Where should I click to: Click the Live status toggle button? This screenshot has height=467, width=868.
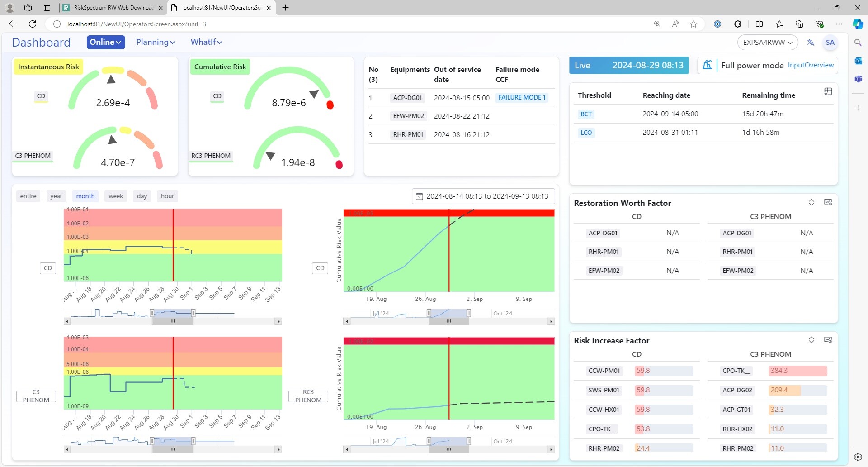pos(583,65)
